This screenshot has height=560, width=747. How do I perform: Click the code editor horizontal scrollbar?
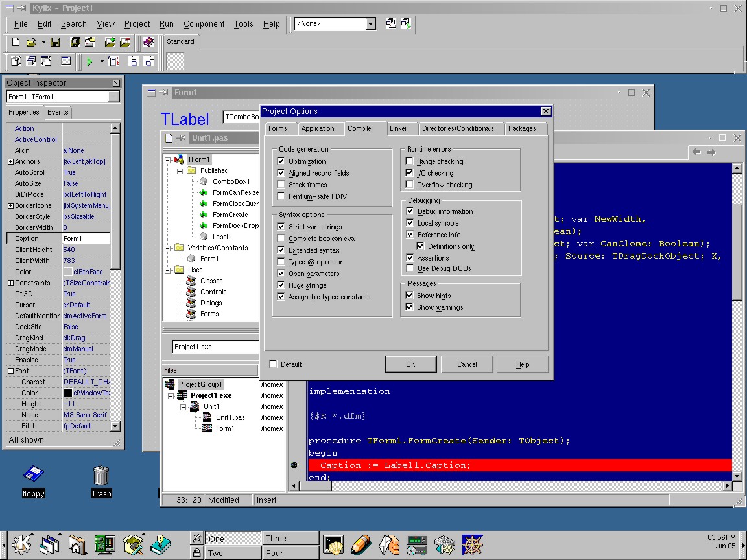click(511, 485)
